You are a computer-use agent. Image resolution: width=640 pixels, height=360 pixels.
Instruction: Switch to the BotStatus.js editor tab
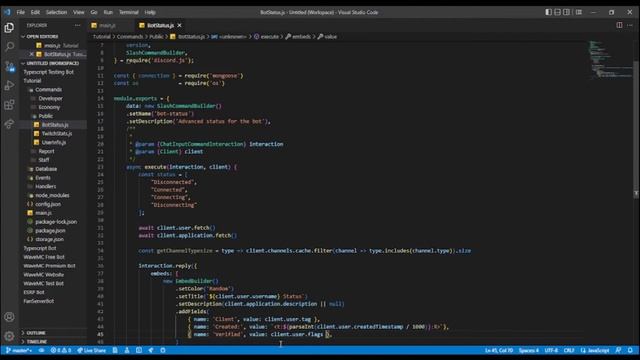(160, 25)
